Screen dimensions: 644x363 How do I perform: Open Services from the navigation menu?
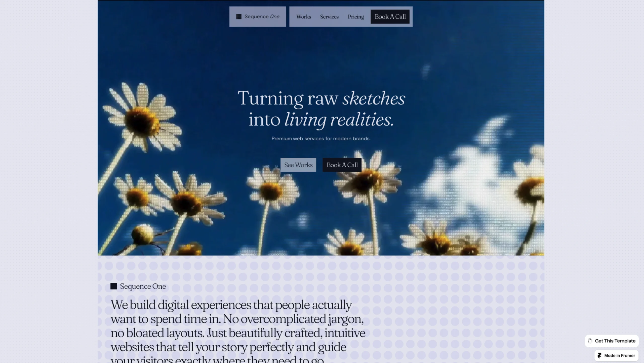pos(329,17)
